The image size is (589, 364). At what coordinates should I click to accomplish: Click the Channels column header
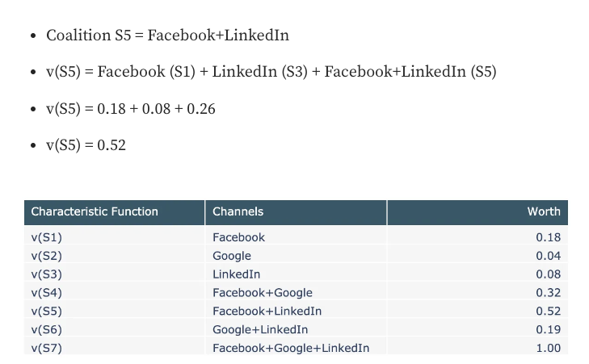click(238, 211)
